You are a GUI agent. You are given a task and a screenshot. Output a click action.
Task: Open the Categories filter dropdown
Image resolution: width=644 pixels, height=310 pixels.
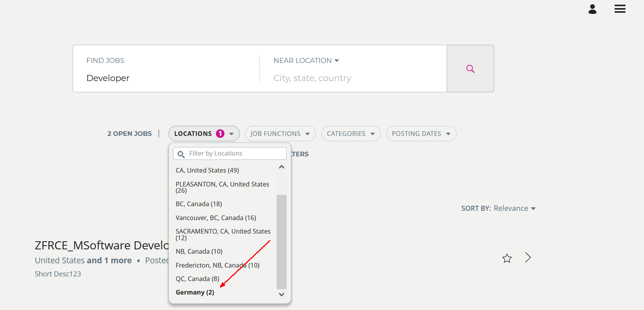[351, 134]
